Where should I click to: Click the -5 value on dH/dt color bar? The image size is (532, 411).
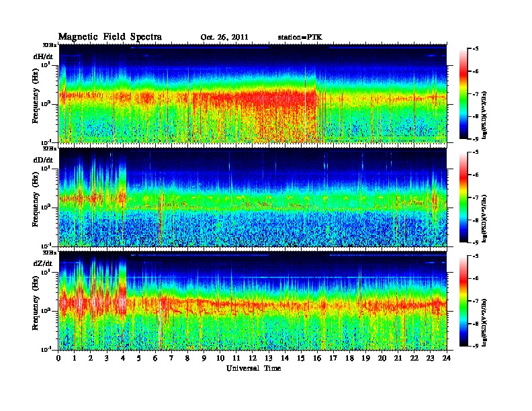[x=476, y=49]
